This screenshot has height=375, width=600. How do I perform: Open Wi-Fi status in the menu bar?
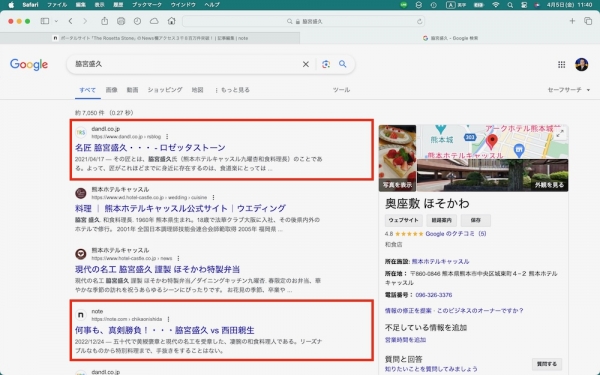[496, 5]
